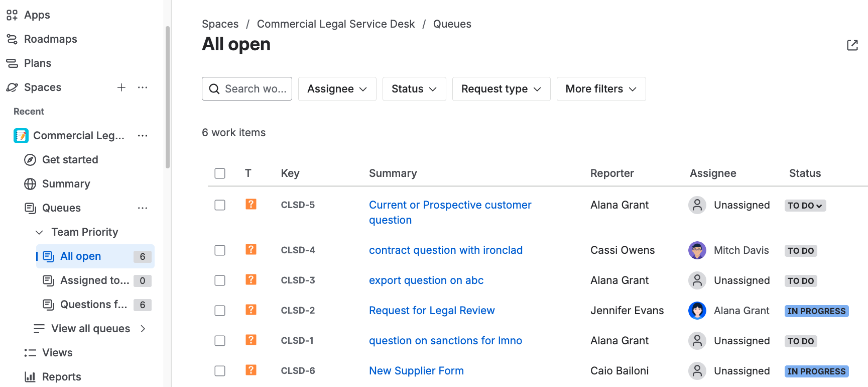Click the Search work items field
The image size is (868, 387).
click(x=247, y=89)
